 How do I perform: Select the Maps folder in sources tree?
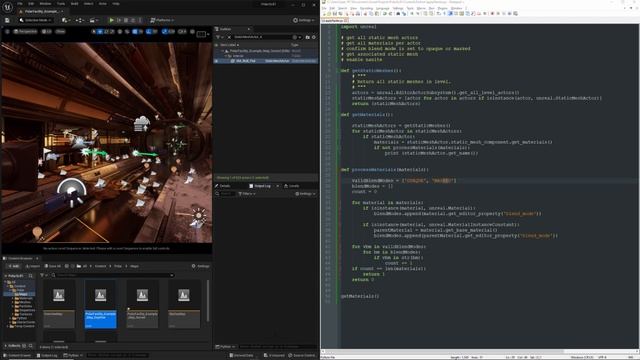click(20, 294)
